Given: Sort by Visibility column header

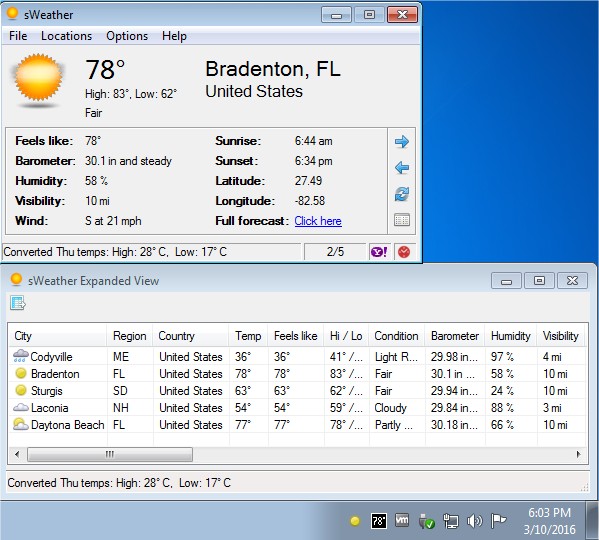Looking at the screenshot, I should (x=561, y=336).
